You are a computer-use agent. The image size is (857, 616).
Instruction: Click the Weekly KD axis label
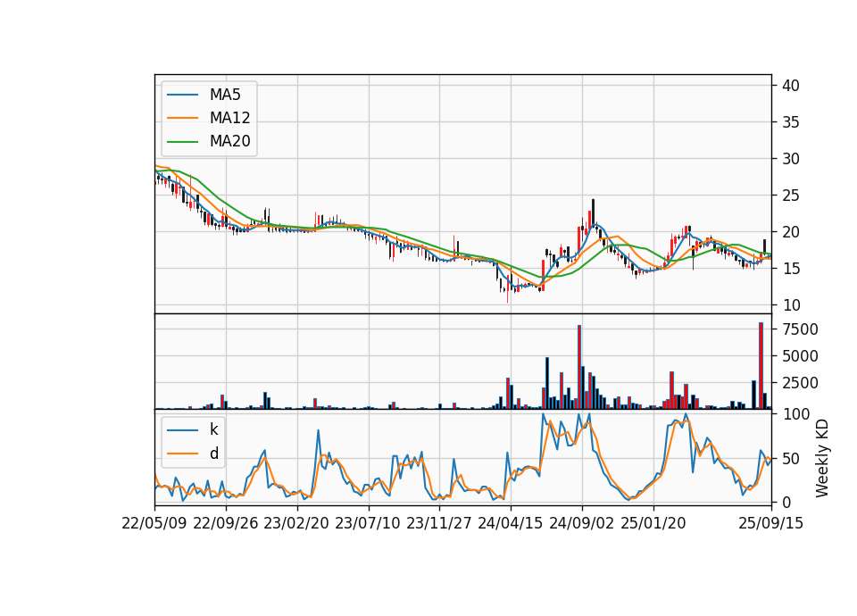click(822, 459)
